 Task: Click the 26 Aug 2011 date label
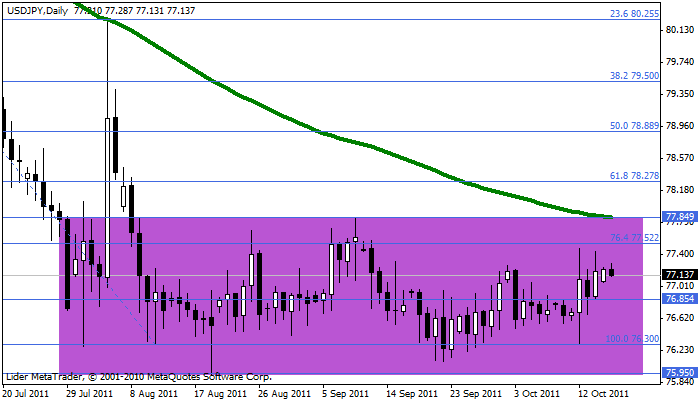coord(284,394)
